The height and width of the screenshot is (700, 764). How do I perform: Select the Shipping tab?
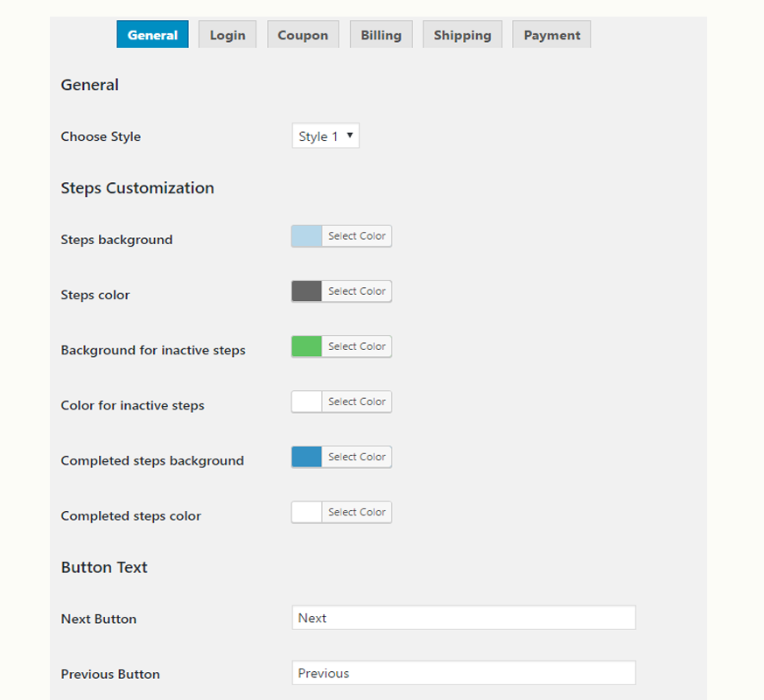click(462, 35)
